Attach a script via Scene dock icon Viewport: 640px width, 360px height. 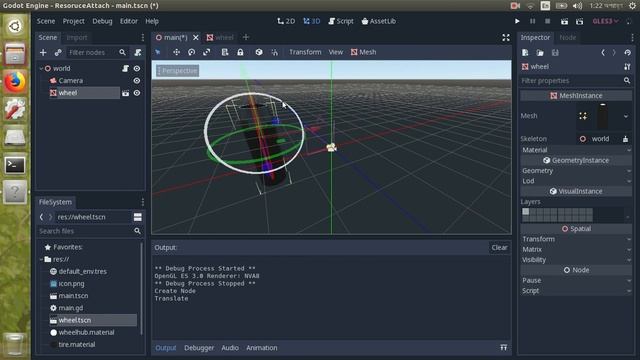[138, 52]
